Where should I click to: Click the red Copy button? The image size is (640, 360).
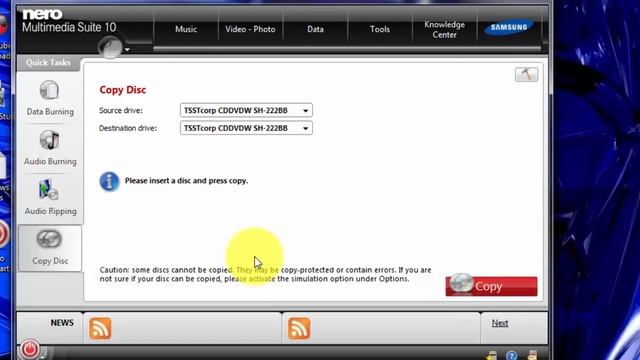(491, 286)
